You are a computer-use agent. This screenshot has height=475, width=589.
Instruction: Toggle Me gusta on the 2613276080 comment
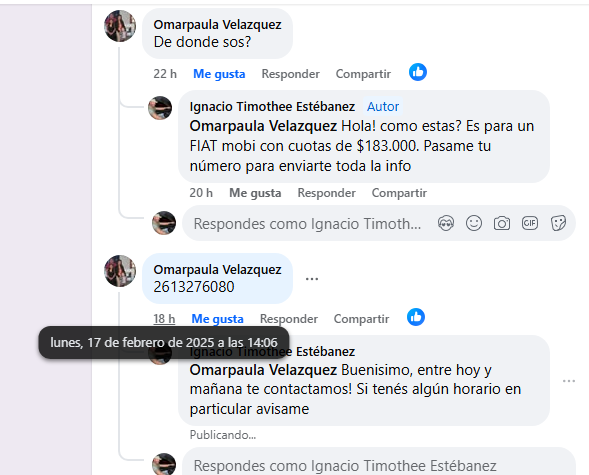tap(217, 319)
